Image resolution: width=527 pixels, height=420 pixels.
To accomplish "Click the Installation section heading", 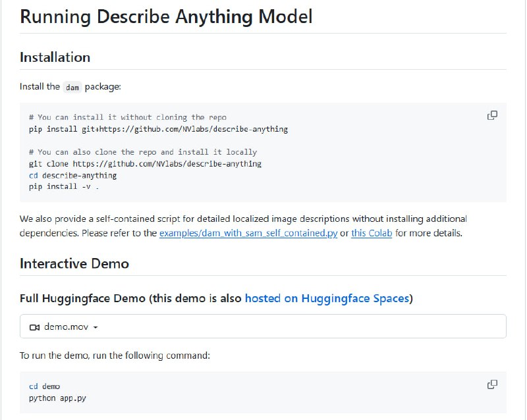I will click(x=55, y=57).
